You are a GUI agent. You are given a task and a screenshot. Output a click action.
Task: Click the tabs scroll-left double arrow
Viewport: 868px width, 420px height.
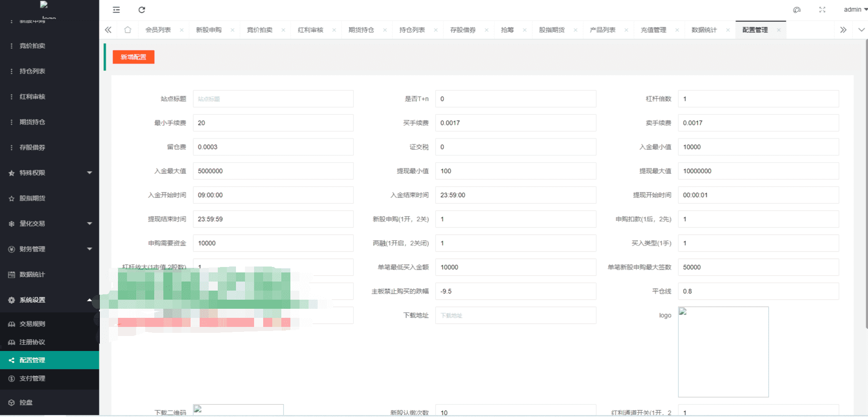coord(108,30)
